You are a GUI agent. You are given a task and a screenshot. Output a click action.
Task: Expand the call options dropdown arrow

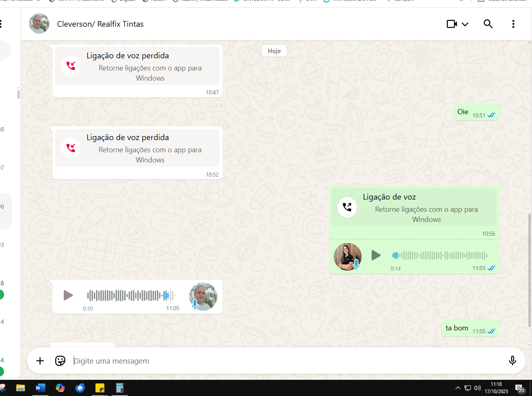click(x=465, y=24)
